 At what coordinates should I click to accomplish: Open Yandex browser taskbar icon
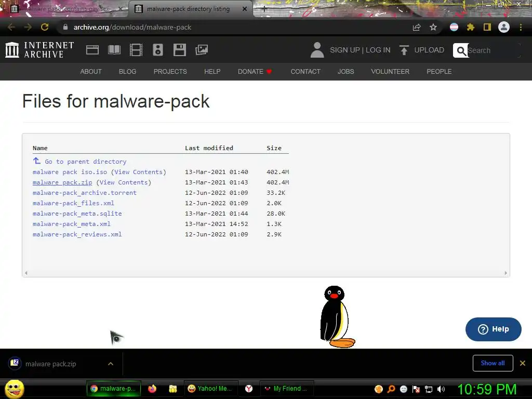249,389
